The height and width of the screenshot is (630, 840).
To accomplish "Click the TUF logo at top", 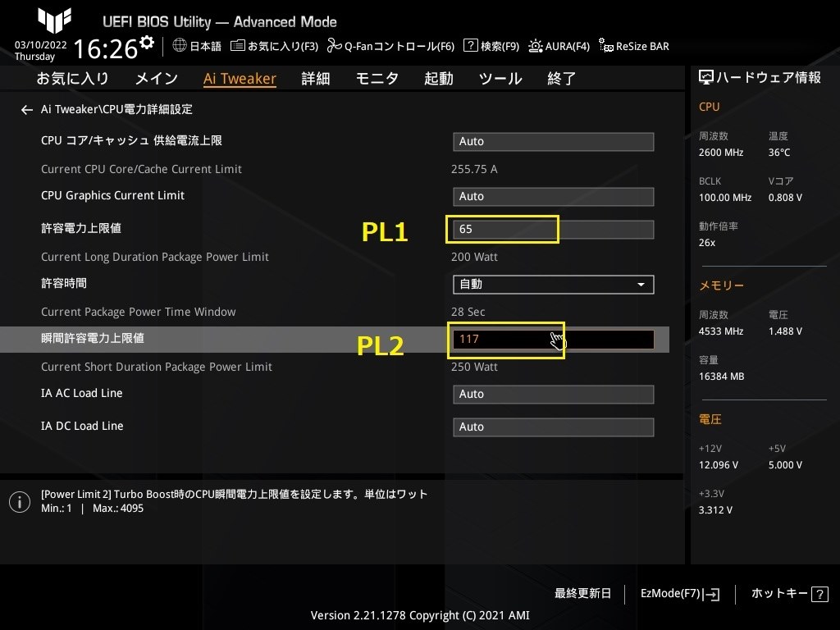I will 54,21.
